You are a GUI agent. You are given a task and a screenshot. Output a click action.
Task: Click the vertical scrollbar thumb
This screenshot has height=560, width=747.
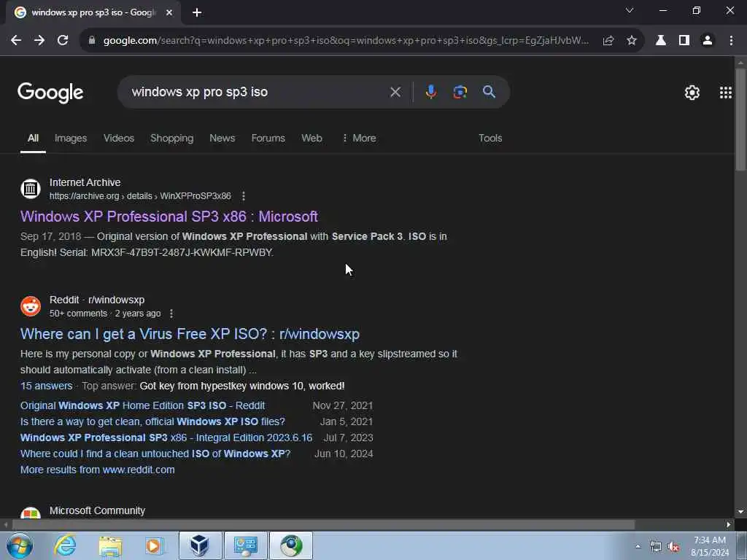[740, 119]
